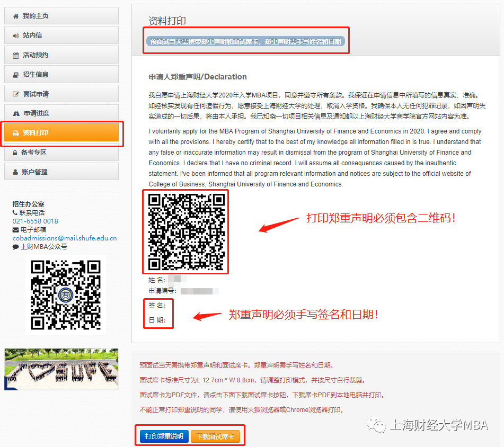Click the phone icon next to 联系电话

click(x=15, y=212)
